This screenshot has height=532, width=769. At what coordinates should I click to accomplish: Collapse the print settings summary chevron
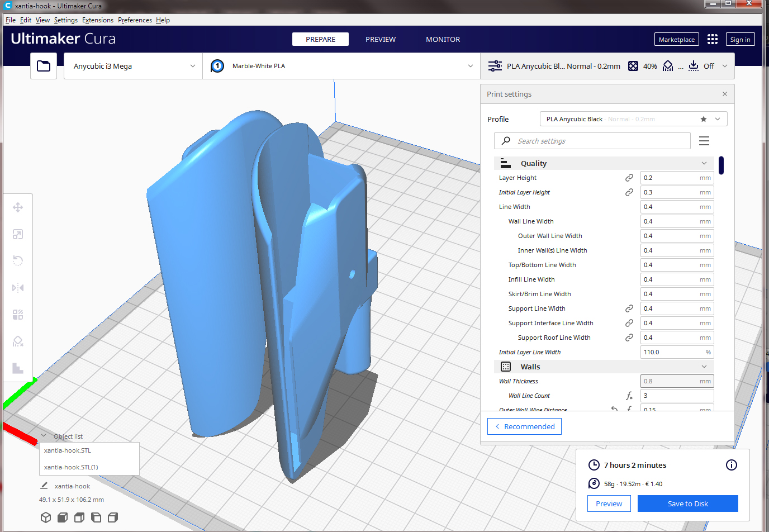tap(725, 66)
